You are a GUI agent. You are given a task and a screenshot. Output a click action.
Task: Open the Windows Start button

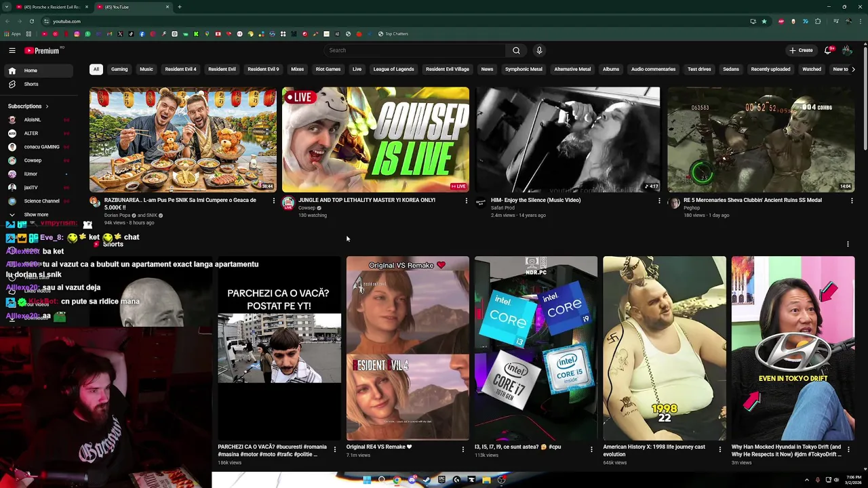[x=367, y=480]
